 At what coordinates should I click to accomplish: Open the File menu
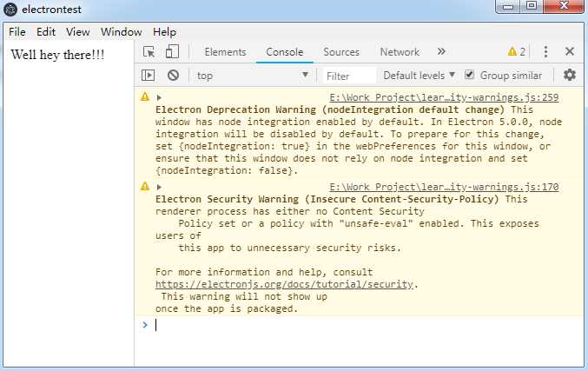pos(17,32)
